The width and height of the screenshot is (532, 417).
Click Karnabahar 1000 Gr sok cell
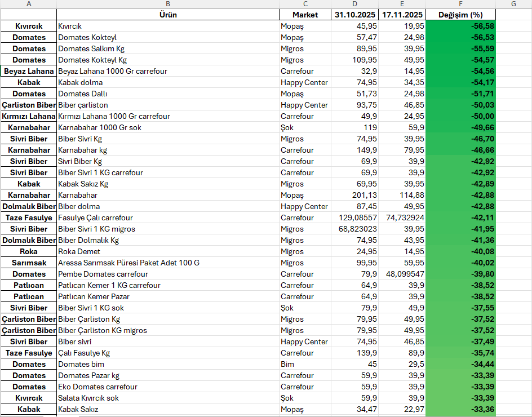coord(168,127)
